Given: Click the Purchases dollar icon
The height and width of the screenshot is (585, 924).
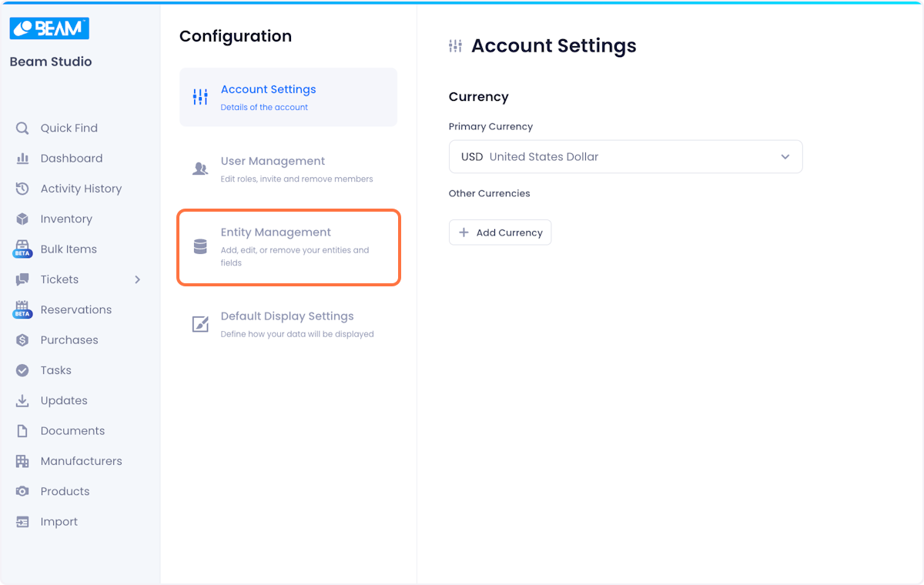Looking at the screenshot, I should tap(22, 340).
